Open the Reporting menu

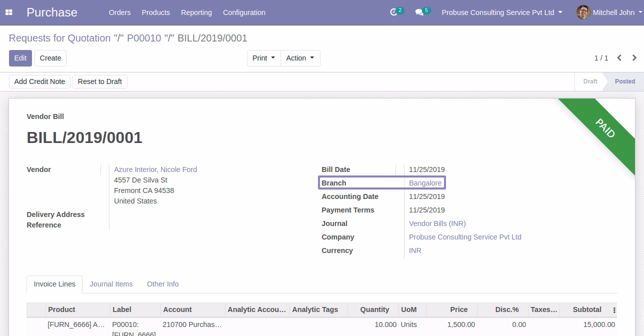(196, 12)
